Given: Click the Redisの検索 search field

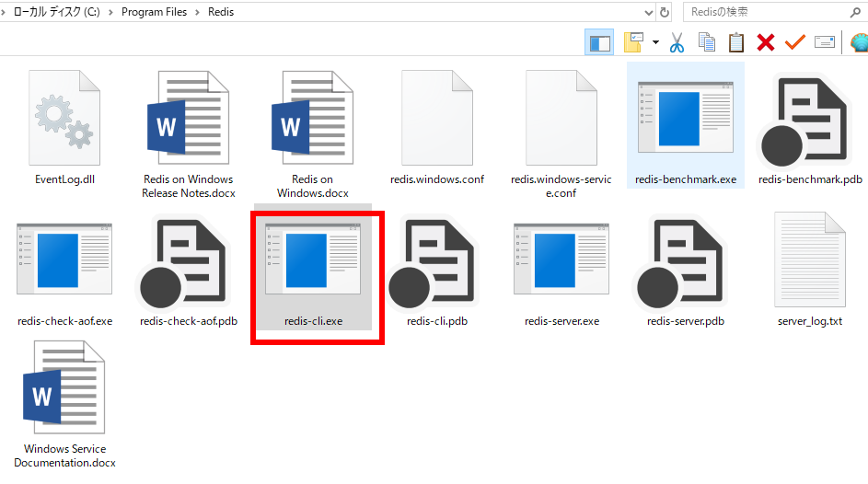Looking at the screenshot, I should [x=775, y=12].
